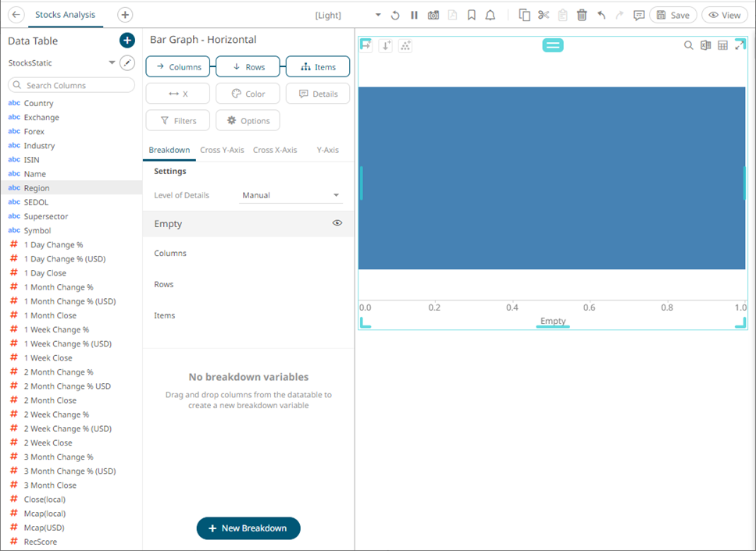Screen dimensions: 756x551
Task: Click the magnifier icon above the chart
Action: point(688,45)
